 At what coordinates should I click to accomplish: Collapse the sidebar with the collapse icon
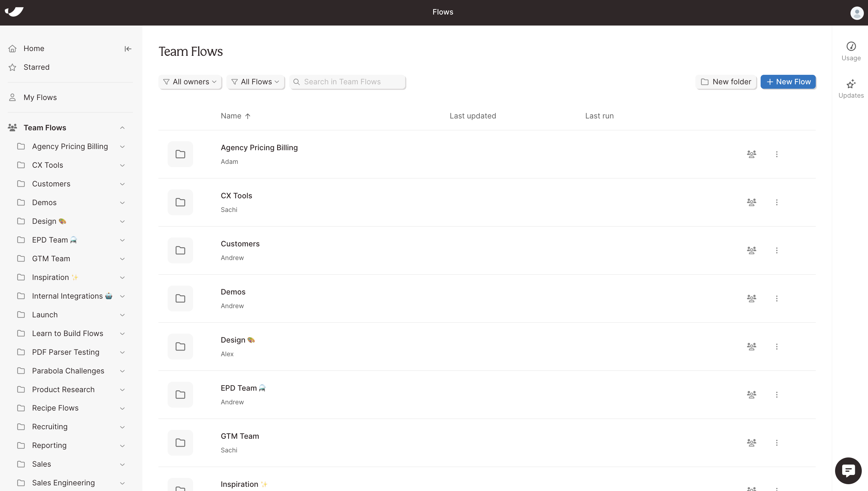(128, 49)
